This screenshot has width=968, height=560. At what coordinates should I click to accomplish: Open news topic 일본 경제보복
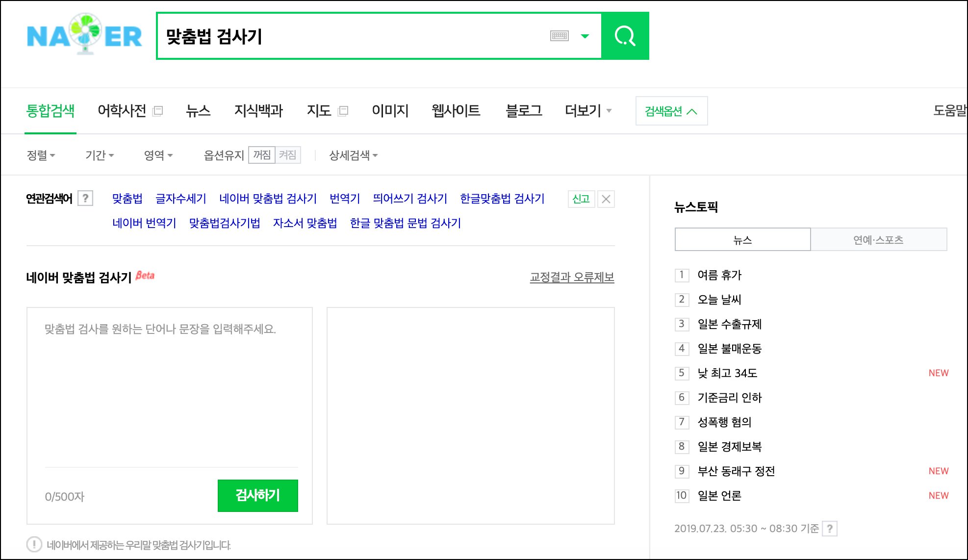click(x=730, y=446)
